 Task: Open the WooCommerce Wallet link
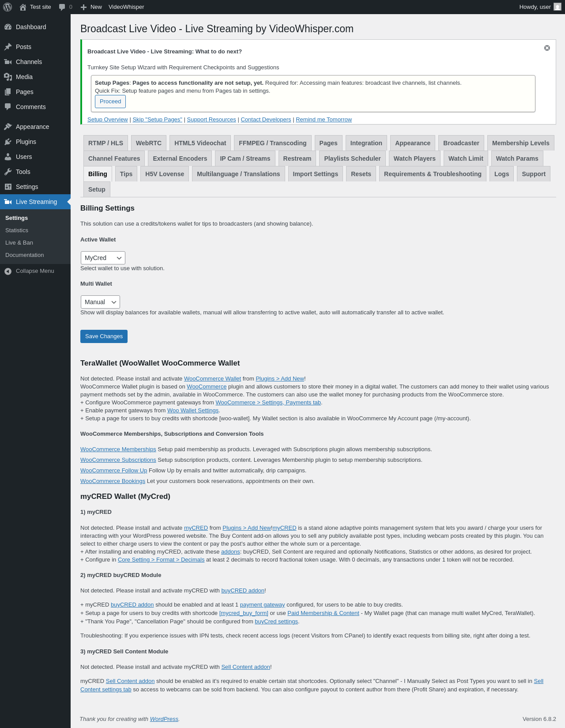coord(212,379)
